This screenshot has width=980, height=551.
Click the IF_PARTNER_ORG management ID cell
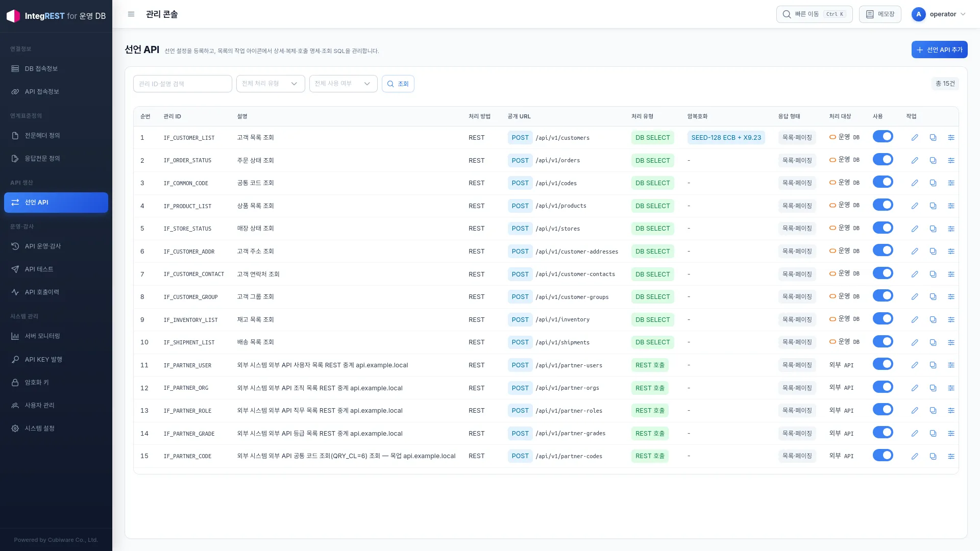pyautogui.click(x=186, y=388)
